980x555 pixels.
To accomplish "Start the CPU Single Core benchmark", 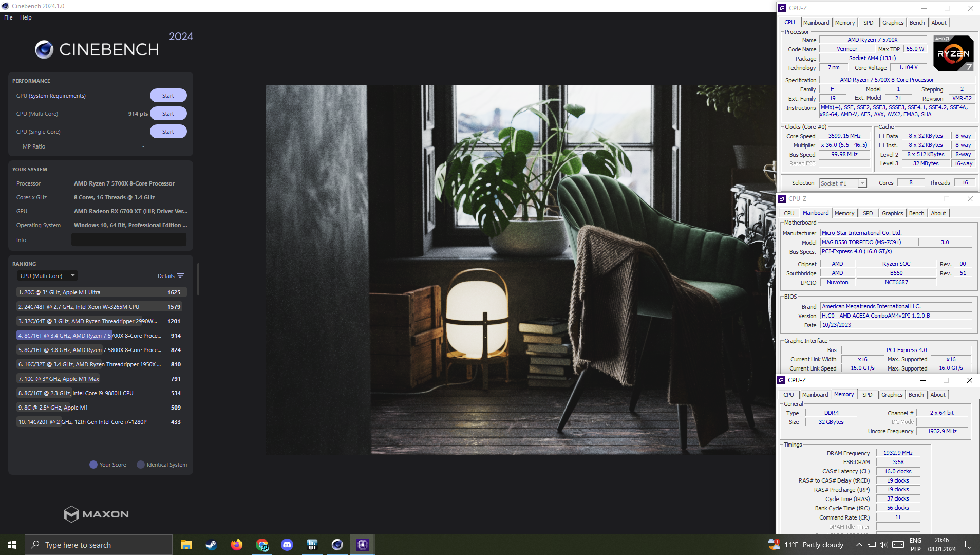I will [x=168, y=132].
